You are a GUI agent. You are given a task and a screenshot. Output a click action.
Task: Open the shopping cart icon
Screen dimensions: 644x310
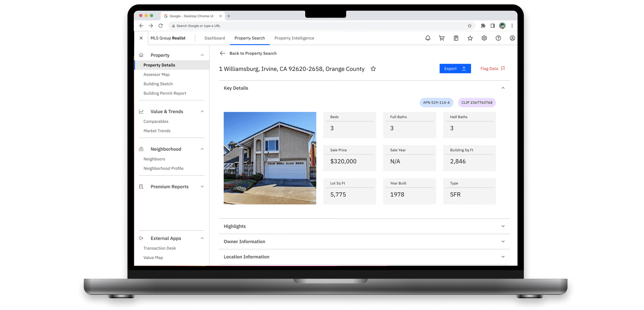442,38
